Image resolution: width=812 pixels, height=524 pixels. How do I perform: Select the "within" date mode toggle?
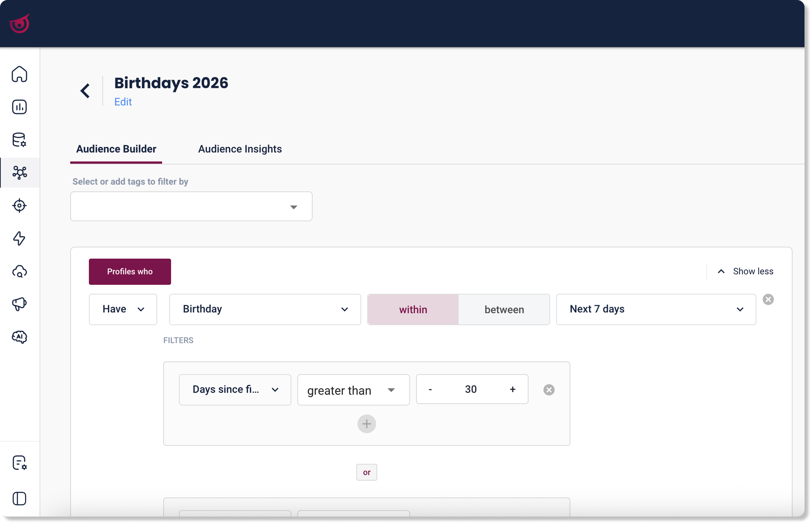(413, 309)
